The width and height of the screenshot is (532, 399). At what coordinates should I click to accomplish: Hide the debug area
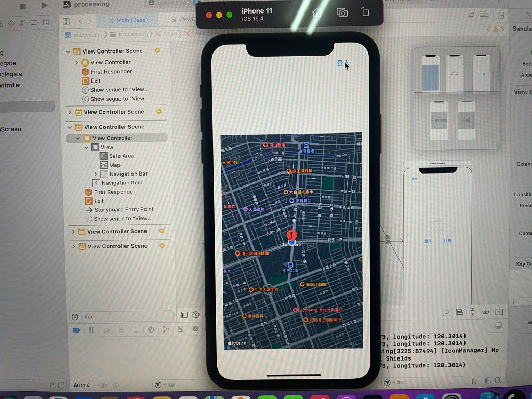click(498, 325)
